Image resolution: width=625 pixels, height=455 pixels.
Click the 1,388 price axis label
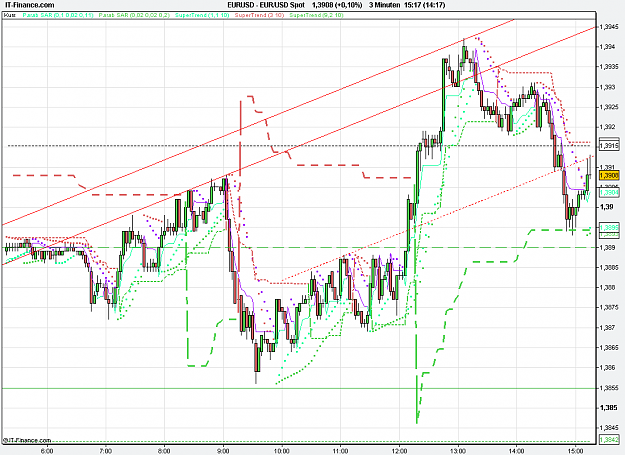(607, 287)
